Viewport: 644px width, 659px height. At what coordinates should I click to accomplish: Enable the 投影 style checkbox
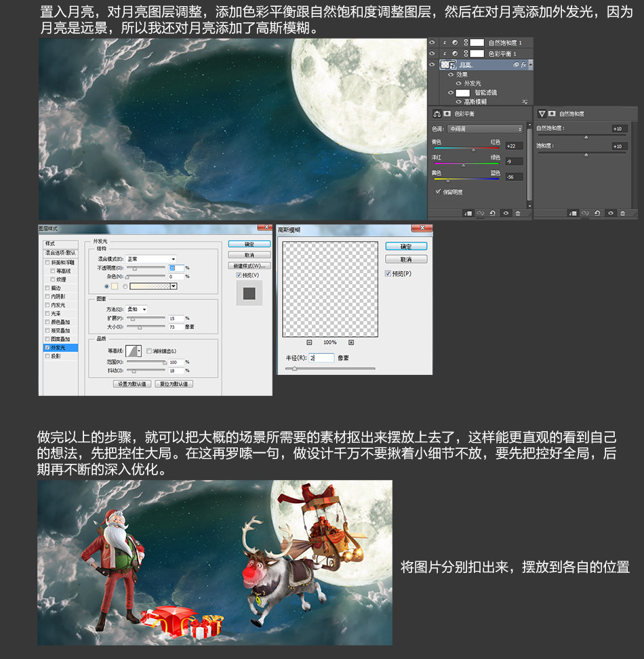[47, 356]
